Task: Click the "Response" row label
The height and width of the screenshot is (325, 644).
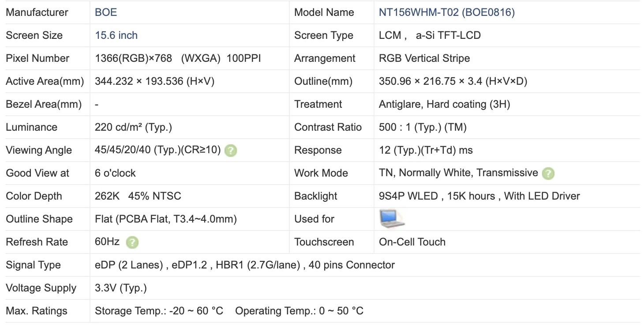Action: point(318,150)
